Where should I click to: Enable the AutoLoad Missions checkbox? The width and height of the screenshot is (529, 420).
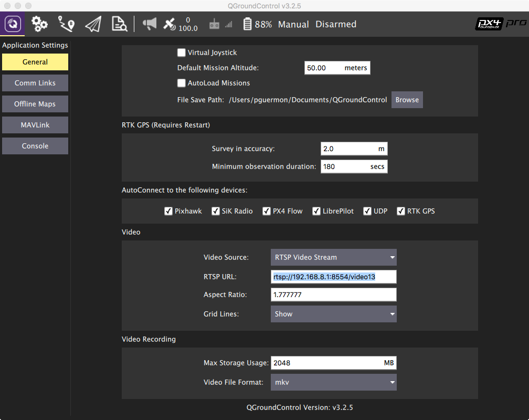182,83
